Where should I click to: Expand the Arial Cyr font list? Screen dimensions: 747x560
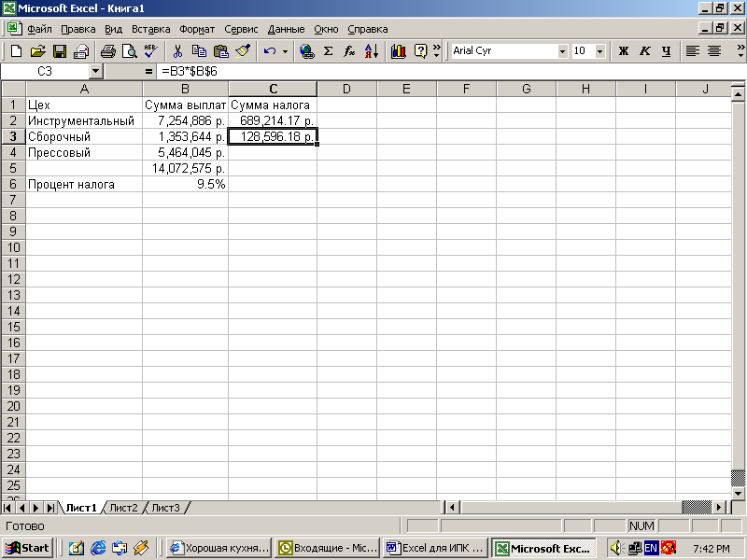[563, 51]
